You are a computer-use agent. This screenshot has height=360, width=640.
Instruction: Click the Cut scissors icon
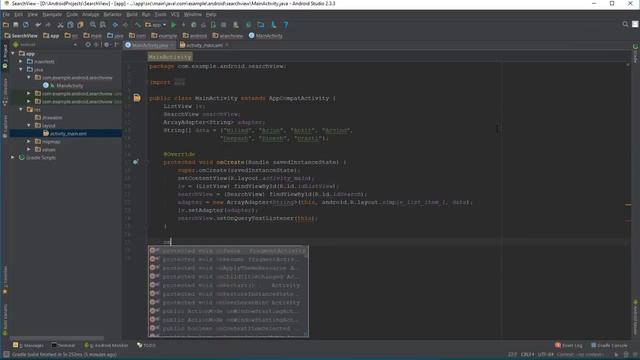[60, 25]
